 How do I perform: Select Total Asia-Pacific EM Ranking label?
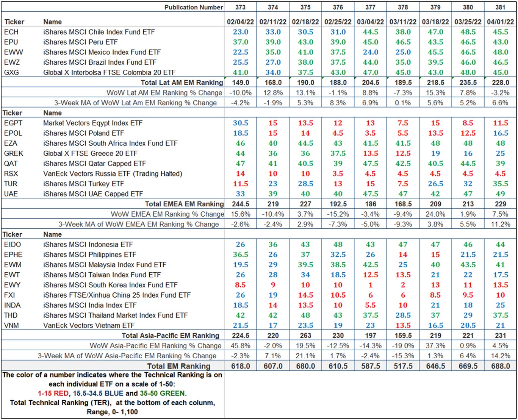click(170, 336)
